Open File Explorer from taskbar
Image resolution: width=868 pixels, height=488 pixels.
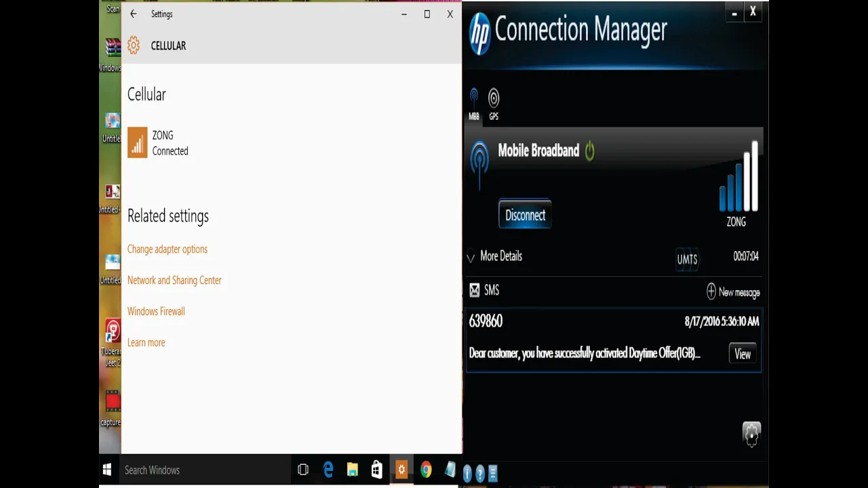pyautogui.click(x=353, y=470)
